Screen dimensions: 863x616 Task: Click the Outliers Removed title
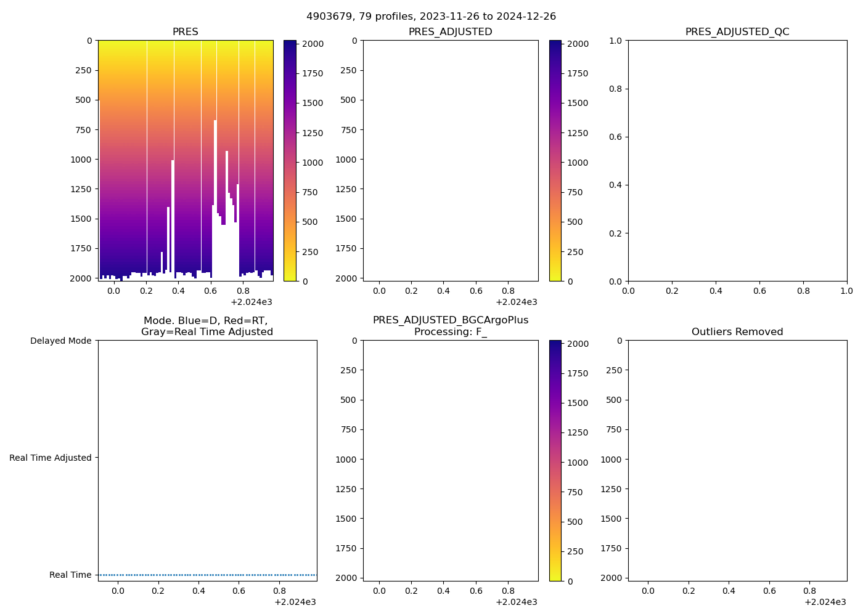point(737,332)
